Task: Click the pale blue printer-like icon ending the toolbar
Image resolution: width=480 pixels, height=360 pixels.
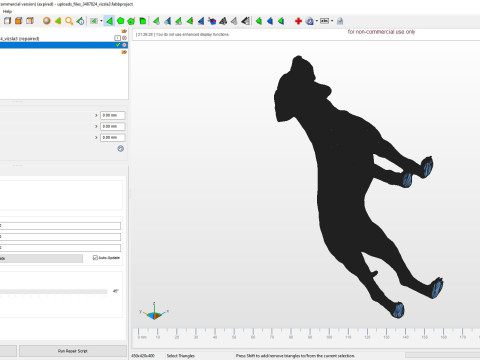Action: [x=340, y=21]
